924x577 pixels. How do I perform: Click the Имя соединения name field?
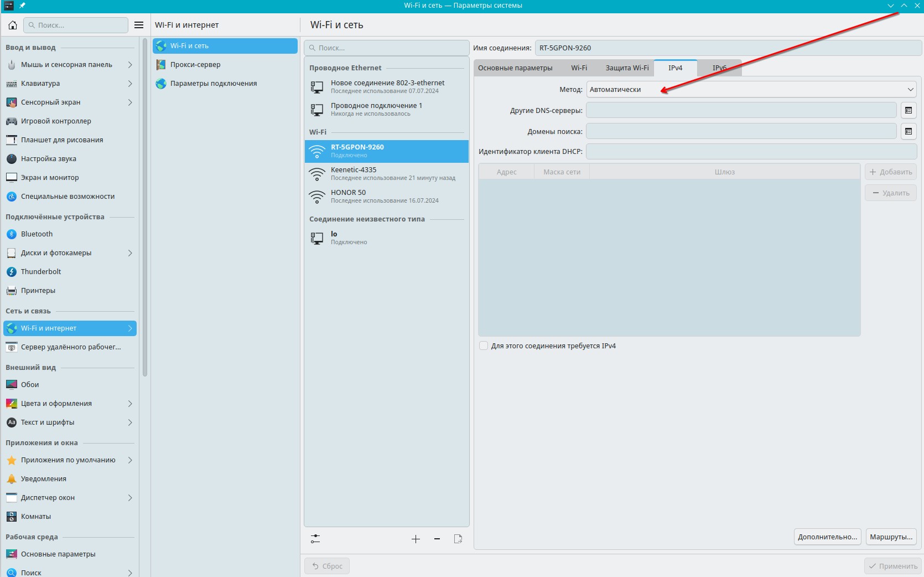point(728,48)
